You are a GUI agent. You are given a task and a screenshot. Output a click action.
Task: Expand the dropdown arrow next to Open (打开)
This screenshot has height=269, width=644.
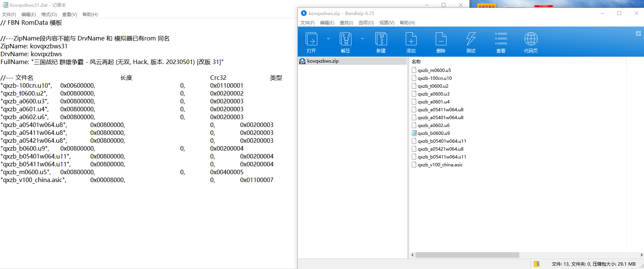pyautogui.click(x=328, y=39)
